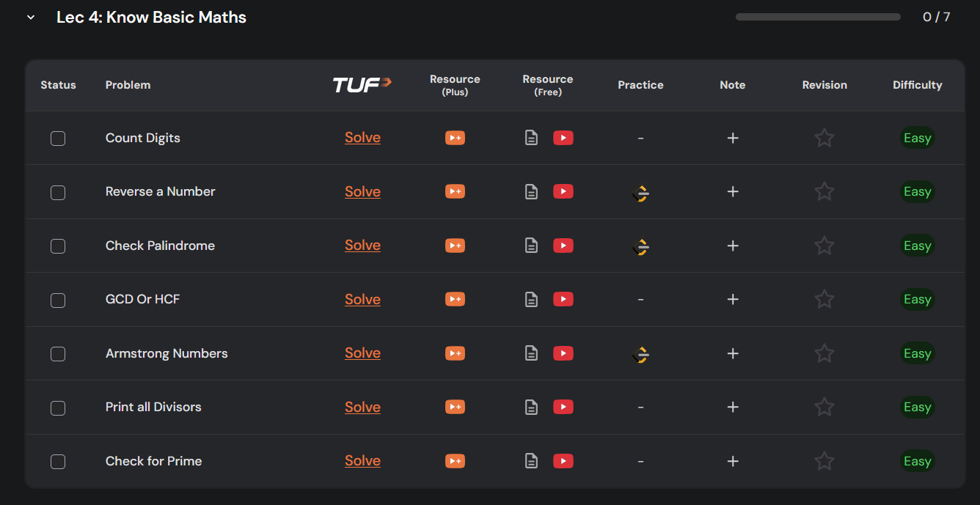Click the Lec 4 progress bar
This screenshot has height=505, width=980.
pos(818,17)
